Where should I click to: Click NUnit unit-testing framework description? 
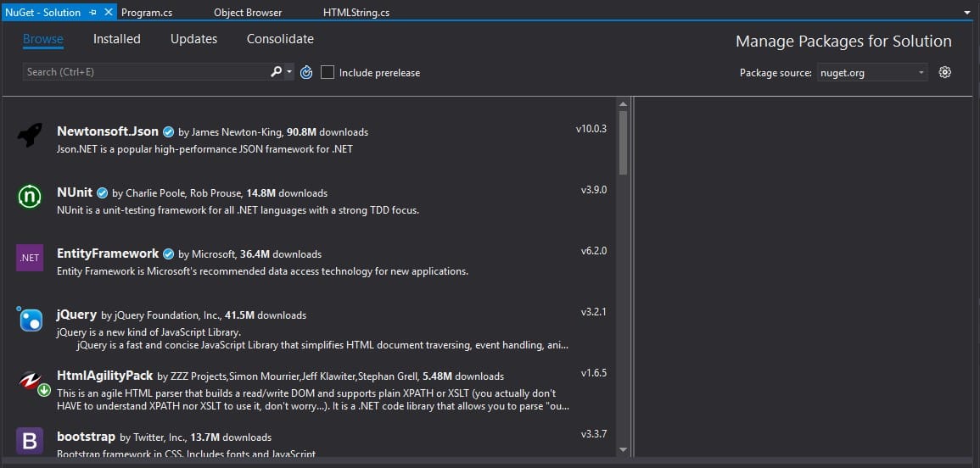click(x=238, y=210)
